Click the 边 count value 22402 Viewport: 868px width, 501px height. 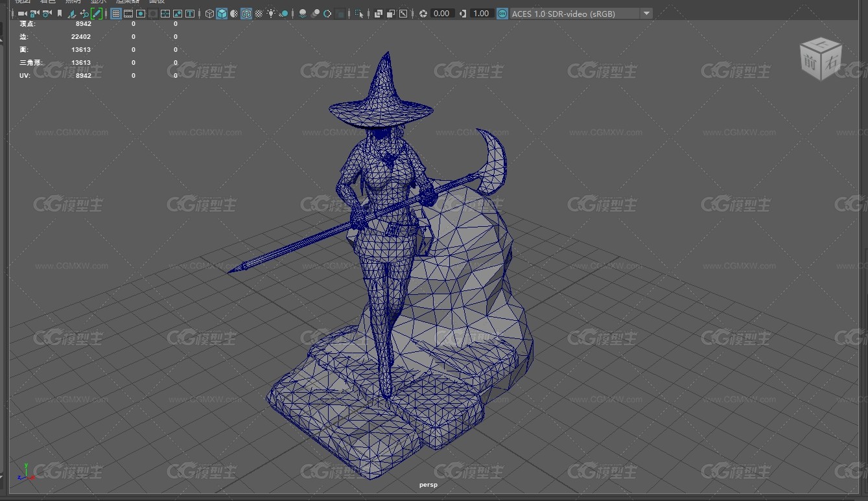click(x=81, y=37)
